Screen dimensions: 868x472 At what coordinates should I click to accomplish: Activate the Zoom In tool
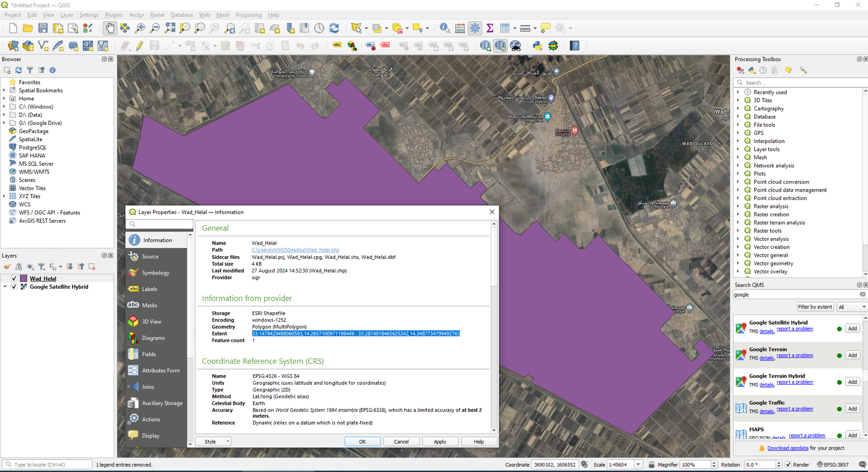pyautogui.click(x=139, y=28)
